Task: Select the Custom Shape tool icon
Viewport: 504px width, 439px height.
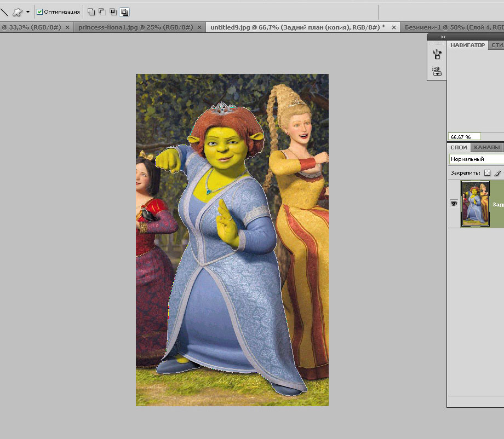Action: [x=18, y=12]
